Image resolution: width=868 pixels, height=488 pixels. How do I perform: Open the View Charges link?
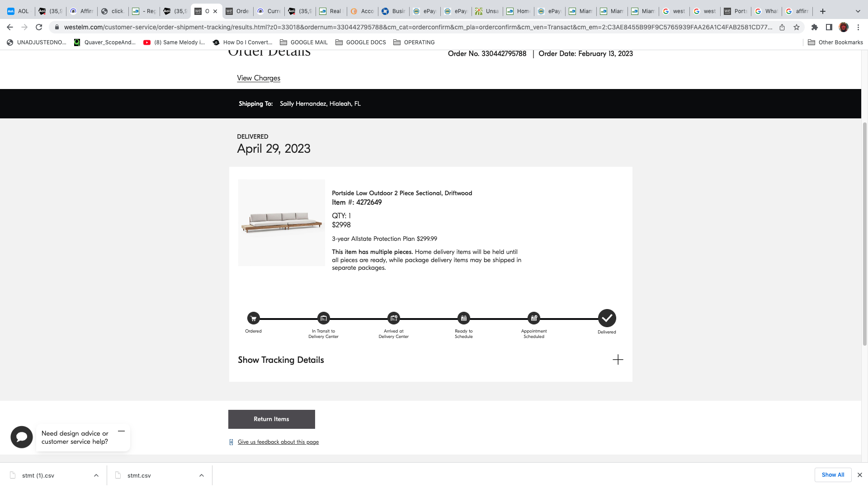[x=259, y=78]
